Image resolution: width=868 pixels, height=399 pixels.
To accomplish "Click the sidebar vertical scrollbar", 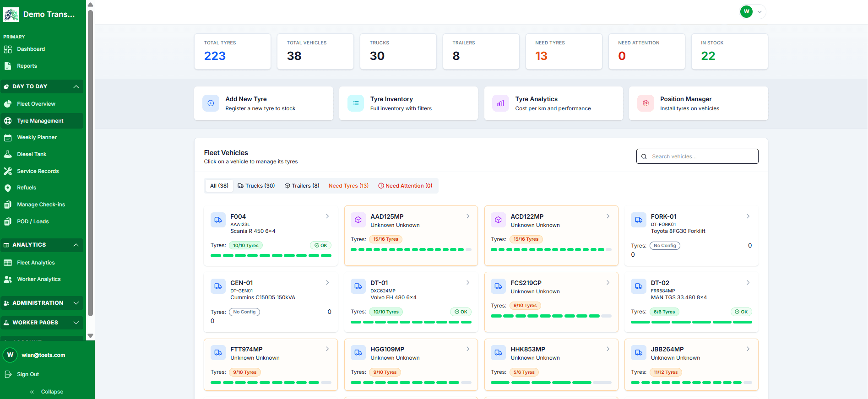I will (x=90, y=162).
